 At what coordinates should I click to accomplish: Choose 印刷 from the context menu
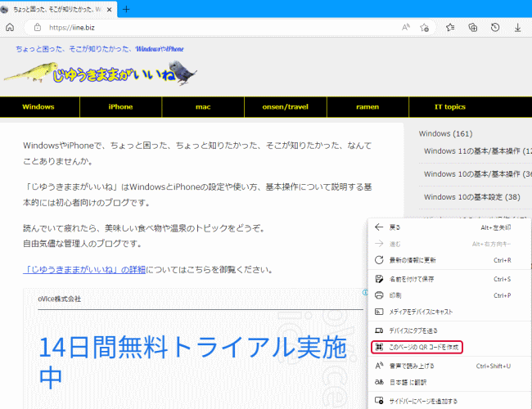coord(449,295)
